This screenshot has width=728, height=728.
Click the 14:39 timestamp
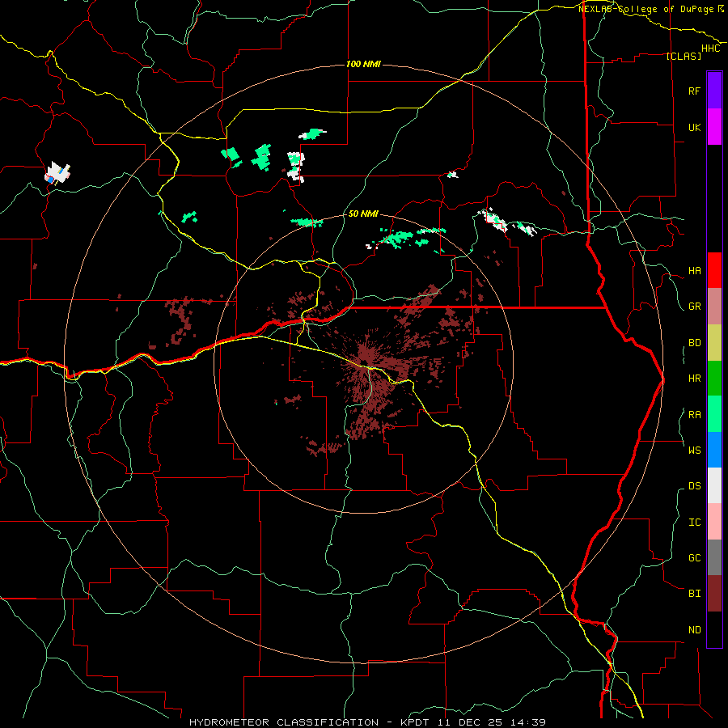coord(527,722)
